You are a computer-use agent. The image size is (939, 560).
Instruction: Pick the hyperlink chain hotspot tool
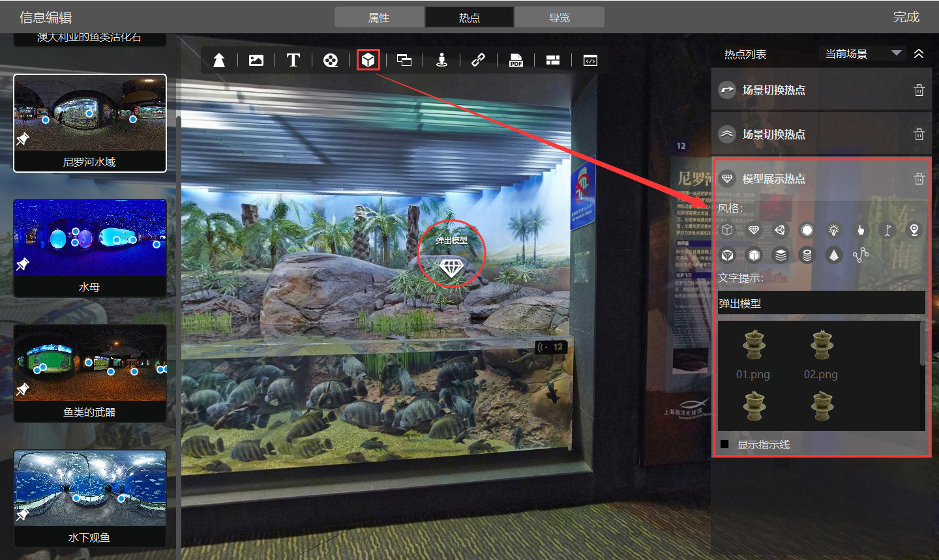point(478,60)
